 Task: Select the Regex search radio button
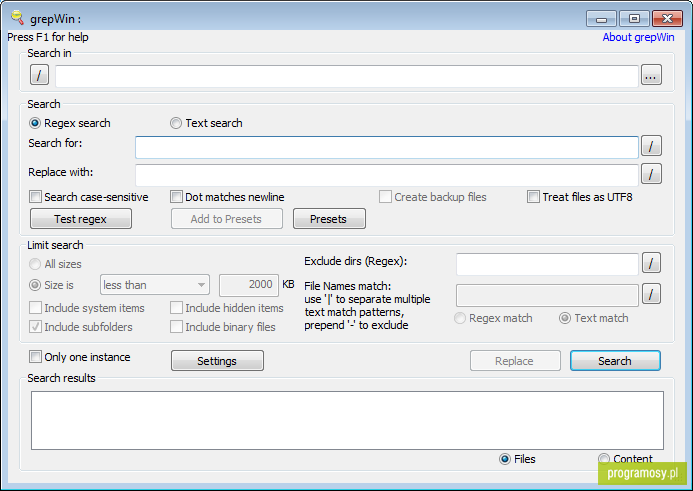34,123
